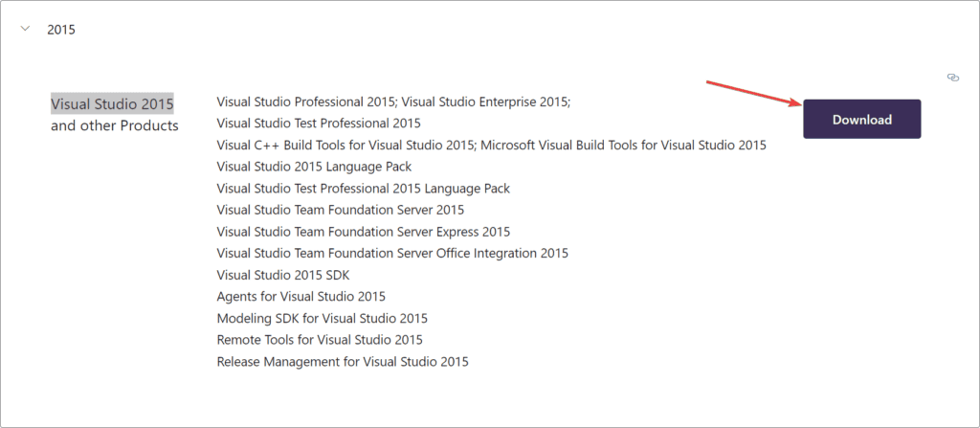Collapse the 2015 section chevron
980x428 pixels.
click(26, 29)
